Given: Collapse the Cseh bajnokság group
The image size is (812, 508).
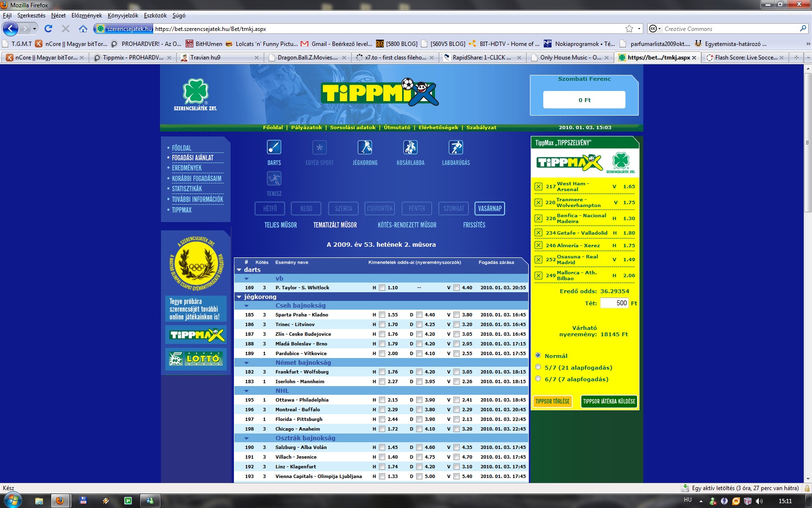Looking at the screenshot, I should coord(246,306).
